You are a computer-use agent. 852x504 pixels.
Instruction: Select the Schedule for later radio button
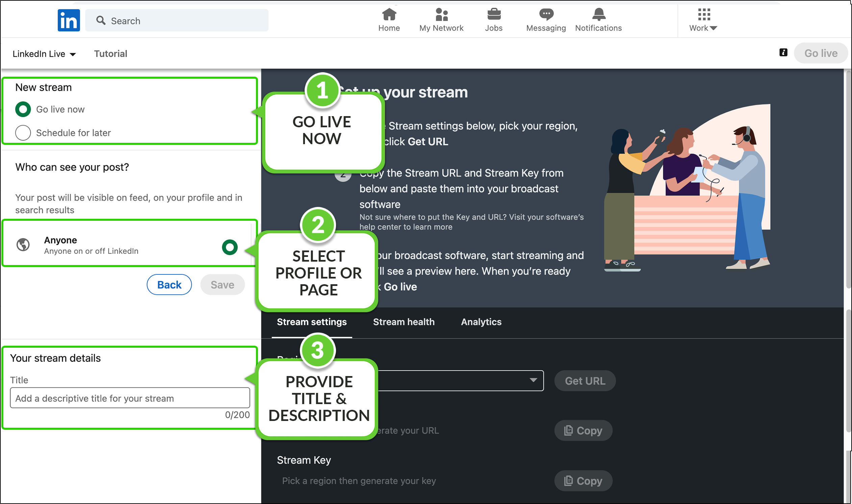(x=23, y=132)
